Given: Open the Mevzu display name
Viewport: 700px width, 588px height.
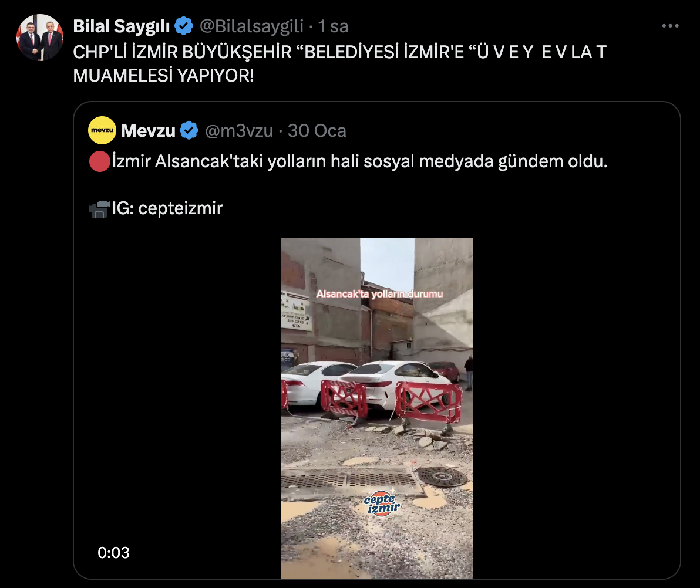Looking at the screenshot, I should 148,130.
